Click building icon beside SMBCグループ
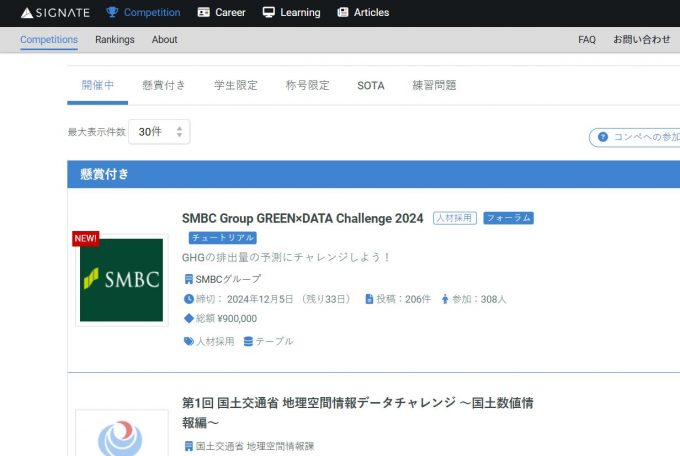680x456 pixels. point(189,279)
